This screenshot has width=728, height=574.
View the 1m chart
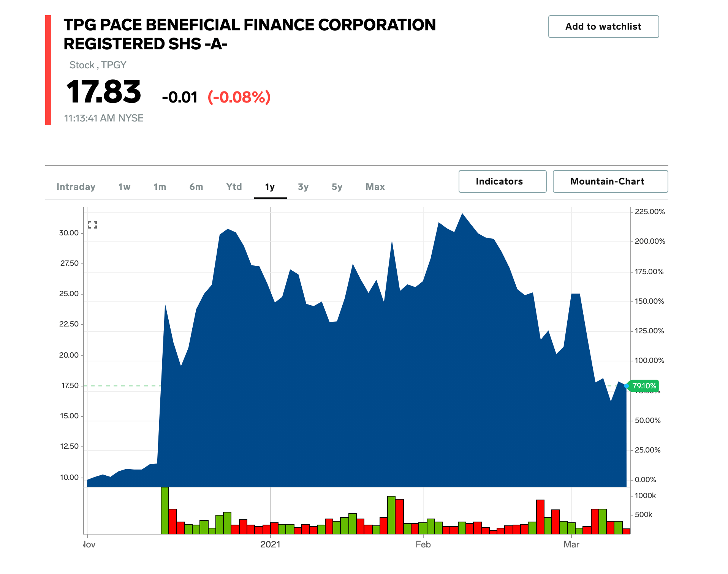[x=160, y=186]
